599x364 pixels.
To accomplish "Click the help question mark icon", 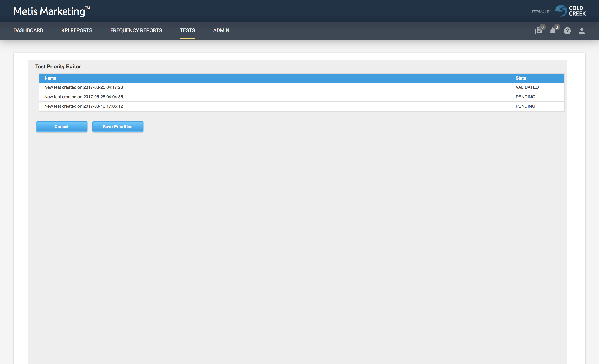I will pyautogui.click(x=567, y=31).
